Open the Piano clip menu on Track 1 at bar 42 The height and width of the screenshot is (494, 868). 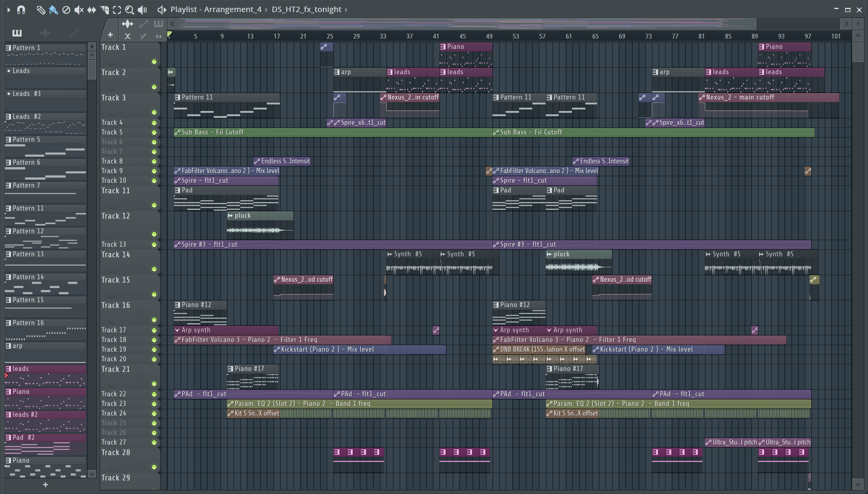pyautogui.click(x=443, y=47)
